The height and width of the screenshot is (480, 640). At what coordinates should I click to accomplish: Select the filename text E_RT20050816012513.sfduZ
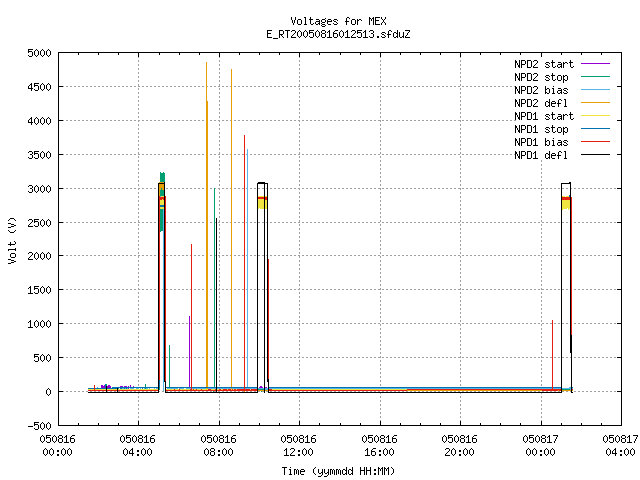pyautogui.click(x=338, y=34)
